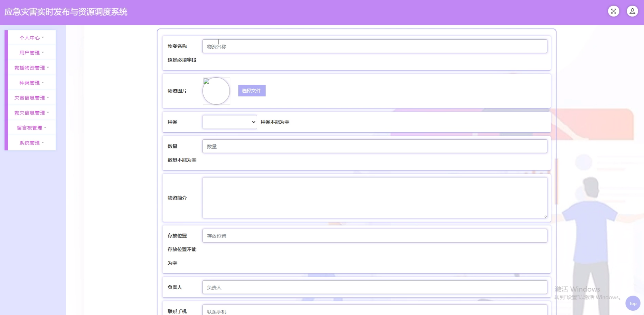Focus the 物资名称 text field
This screenshot has height=315, width=644.
(374, 46)
